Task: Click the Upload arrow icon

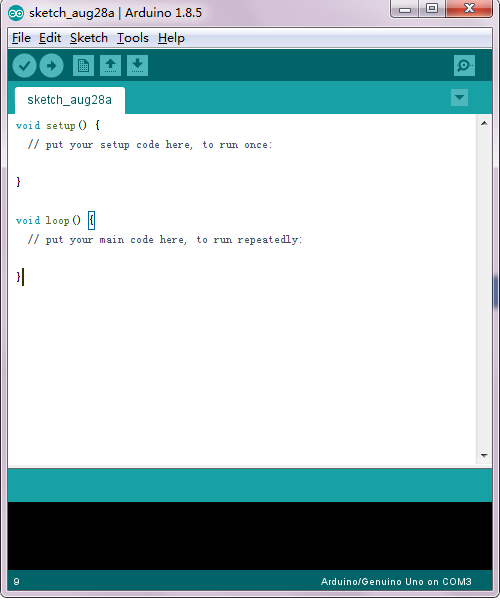Action: tap(52, 66)
